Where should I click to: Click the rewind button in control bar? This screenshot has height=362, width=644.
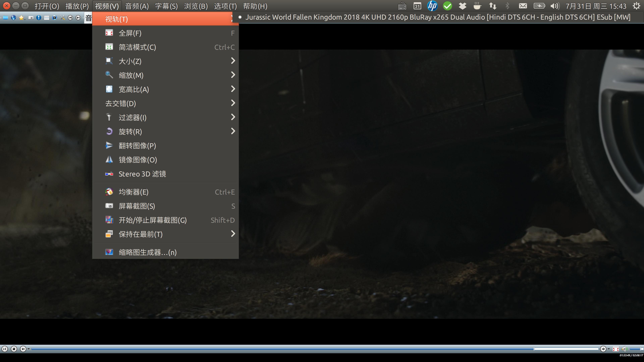[x=23, y=349]
